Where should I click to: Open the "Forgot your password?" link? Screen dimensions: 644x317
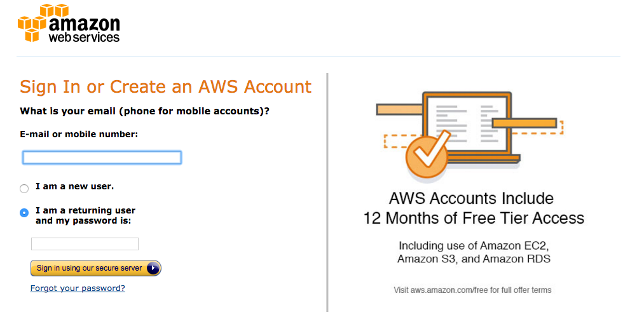[78, 288]
